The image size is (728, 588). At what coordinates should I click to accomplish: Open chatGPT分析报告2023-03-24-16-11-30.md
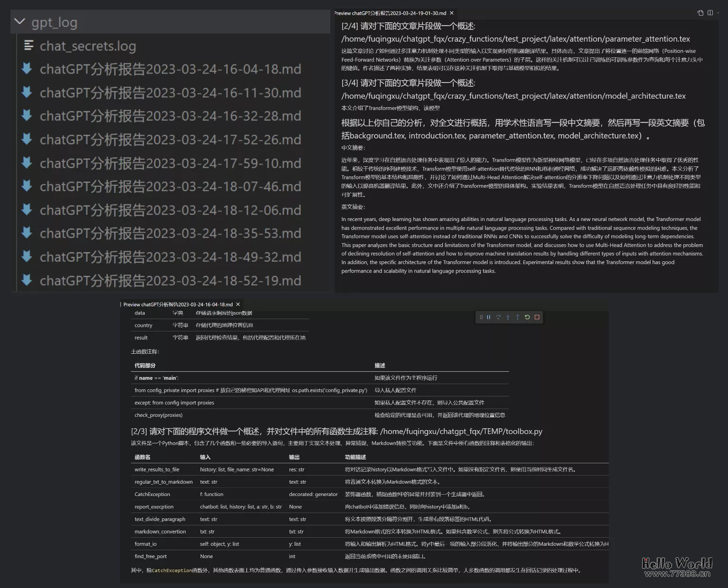point(170,93)
